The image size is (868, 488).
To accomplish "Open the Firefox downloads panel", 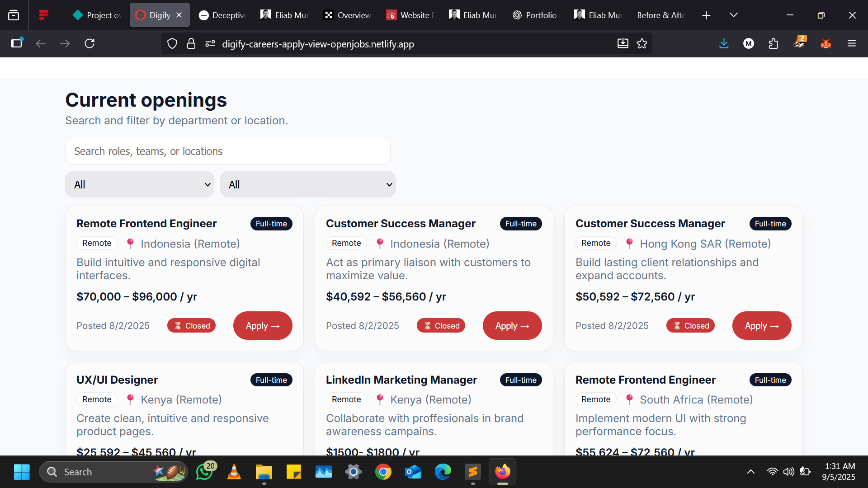I will 724,43.
